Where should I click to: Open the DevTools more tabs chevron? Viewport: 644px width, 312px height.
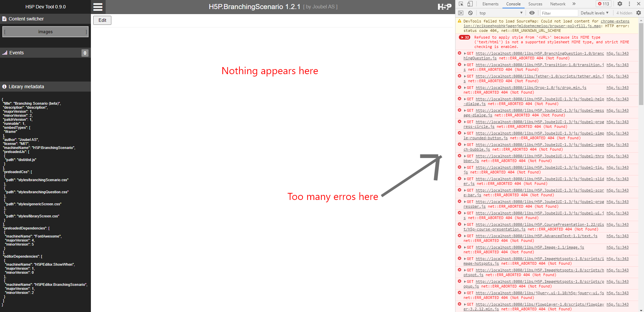tap(574, 4)
